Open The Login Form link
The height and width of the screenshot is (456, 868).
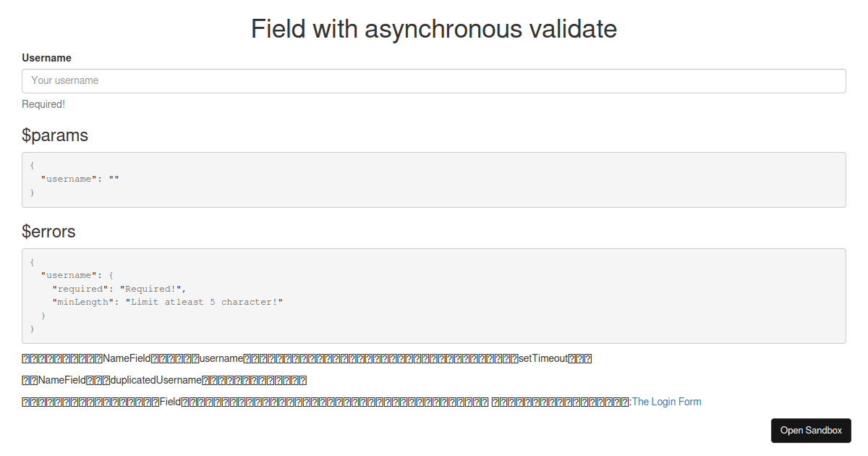click(665, 401)
